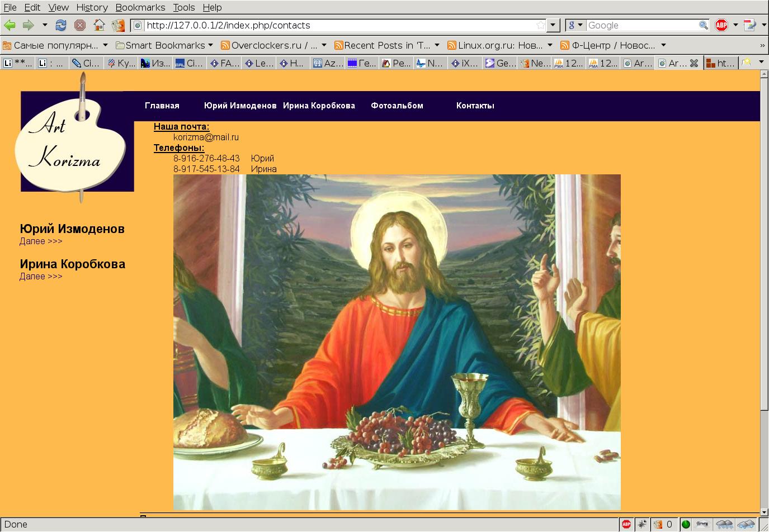
Task: Open Юрий Измоденов in the navigation bar
Action: pyautogui.click(x=240, y=106)
